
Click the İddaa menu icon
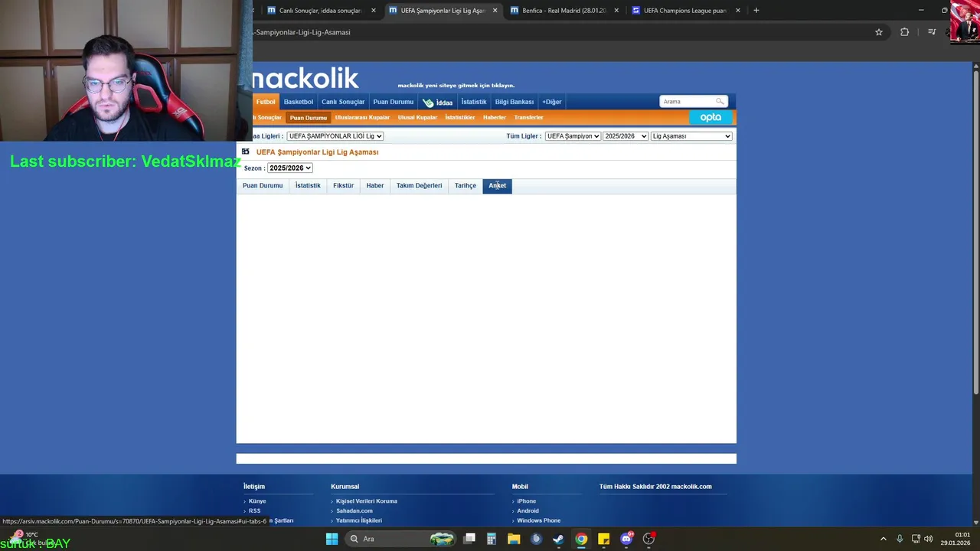pyautogui.click(x=428, y=102)
